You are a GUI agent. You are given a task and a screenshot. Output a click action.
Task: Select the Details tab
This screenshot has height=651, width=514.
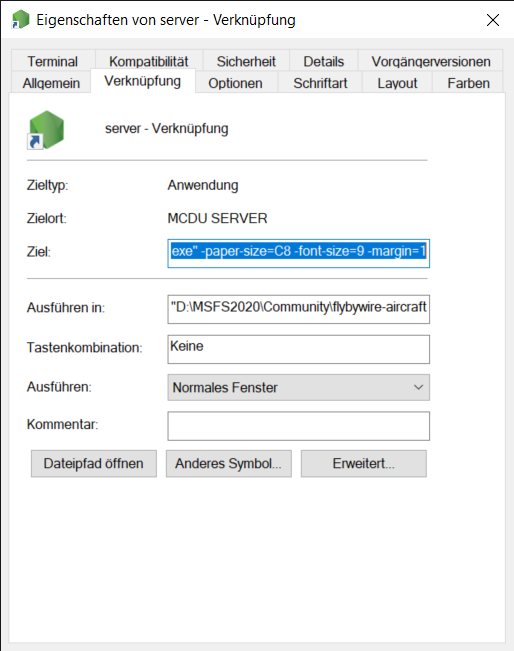coord(323,61)
